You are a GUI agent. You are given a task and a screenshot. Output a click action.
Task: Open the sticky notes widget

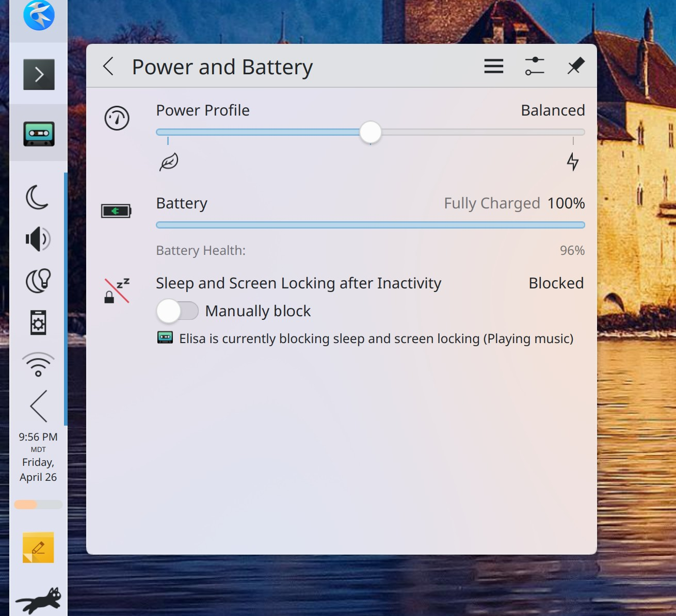(38, 547)
